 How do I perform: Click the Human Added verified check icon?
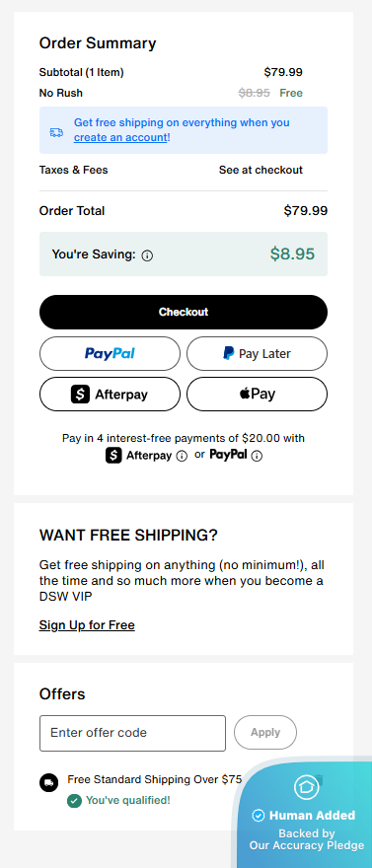(258, 816)
